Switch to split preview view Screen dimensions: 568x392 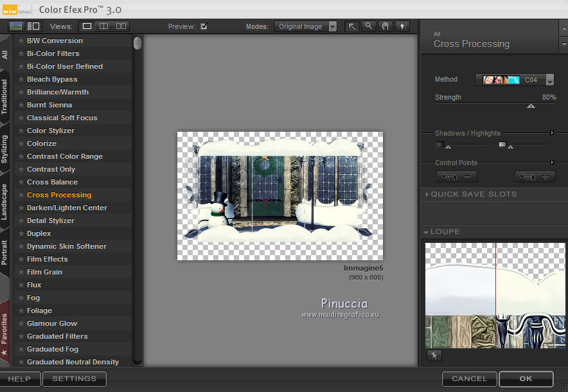click(104, 26)
